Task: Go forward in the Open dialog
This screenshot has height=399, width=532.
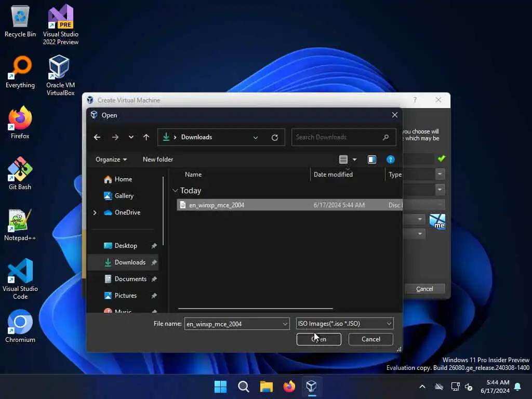Action: coord(115,137)
